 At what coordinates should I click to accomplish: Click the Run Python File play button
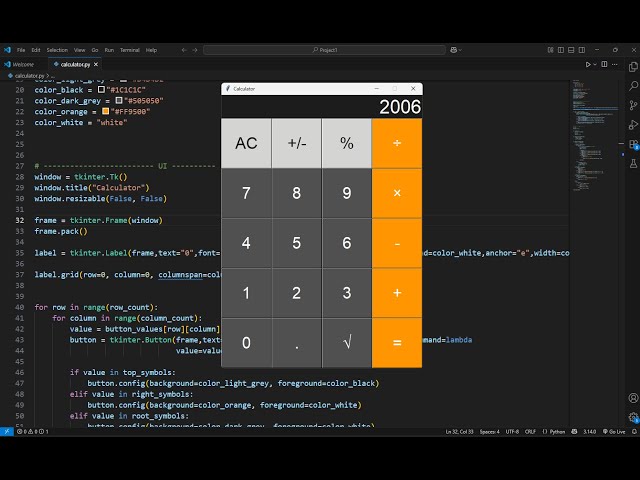point(588,64)
